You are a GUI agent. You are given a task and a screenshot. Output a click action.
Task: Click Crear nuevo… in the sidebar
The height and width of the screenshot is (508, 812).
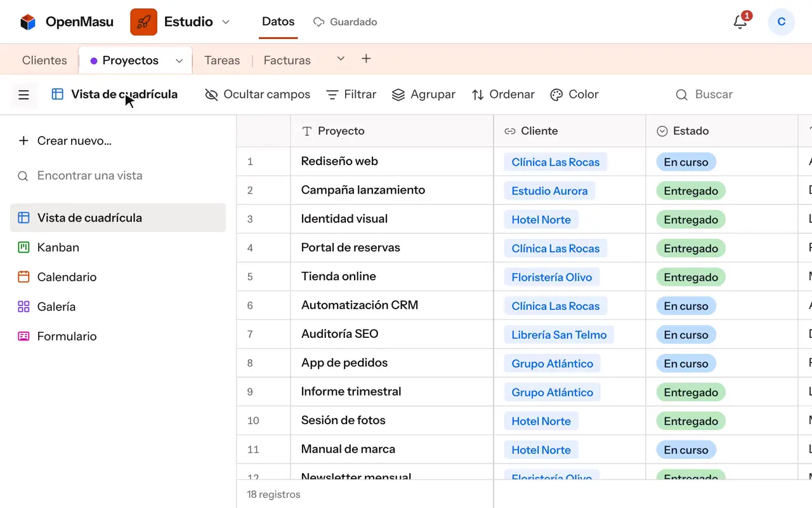(65, 141)
